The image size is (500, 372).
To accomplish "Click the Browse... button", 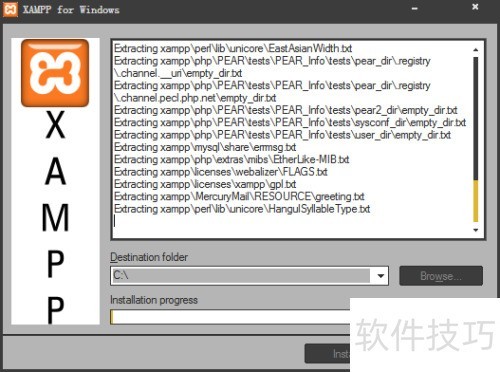I will click(x=441, y=276).
